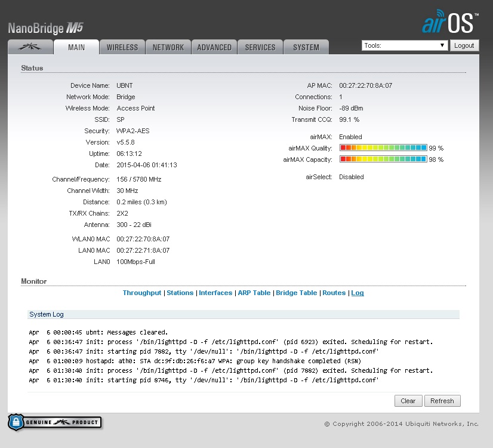Click the Logout button
This screenshot has height=448, width=493.
pos(464,45)
